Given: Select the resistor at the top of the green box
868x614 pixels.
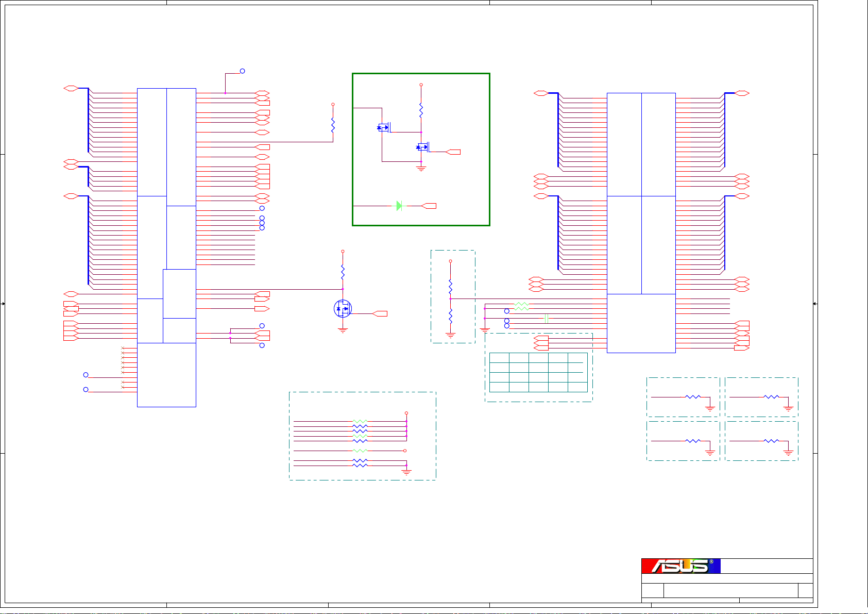Looking at the screenshot, I should [421, 110].
